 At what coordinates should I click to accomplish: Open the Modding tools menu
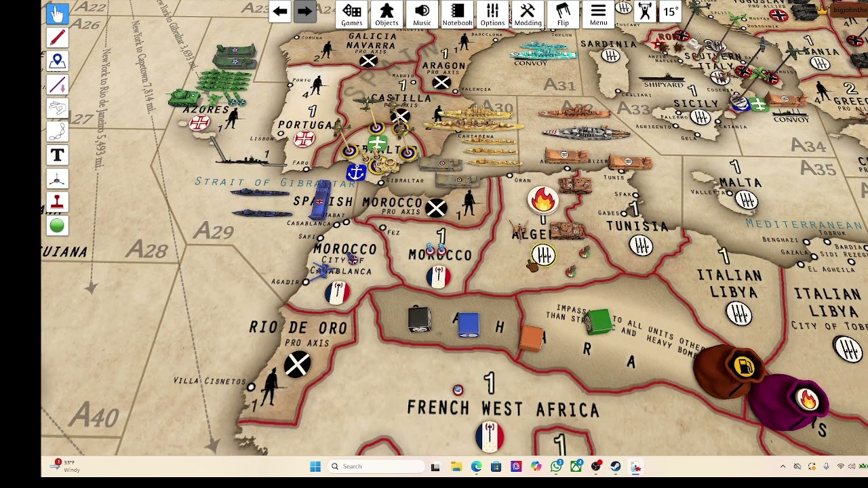[x=528, y=14]
